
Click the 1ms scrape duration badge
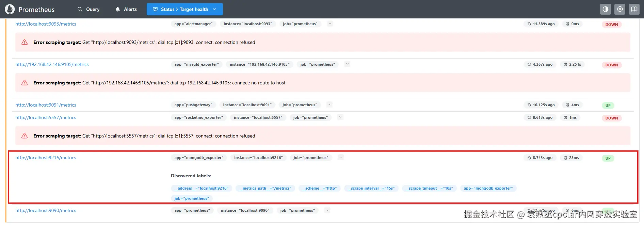(x=570, y=117)
